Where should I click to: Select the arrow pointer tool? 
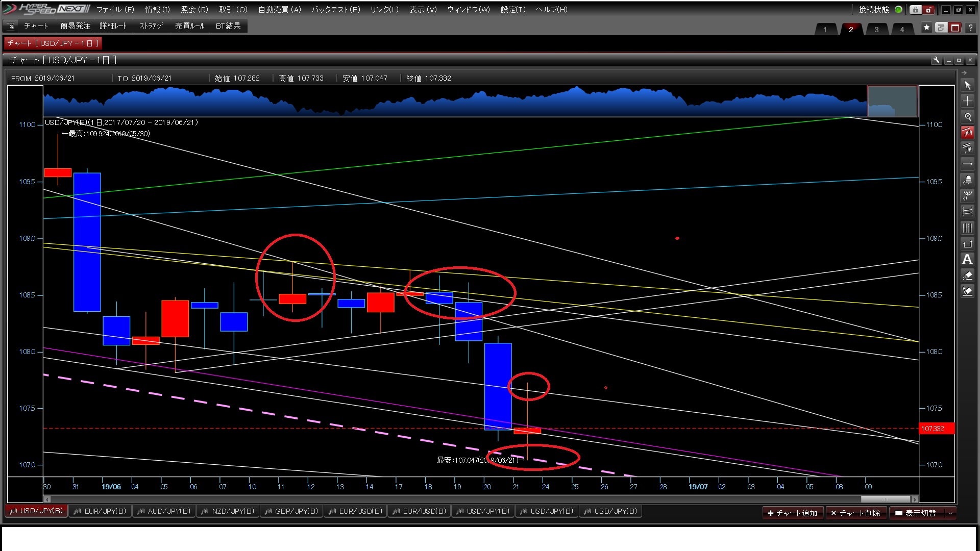point(967,86)
